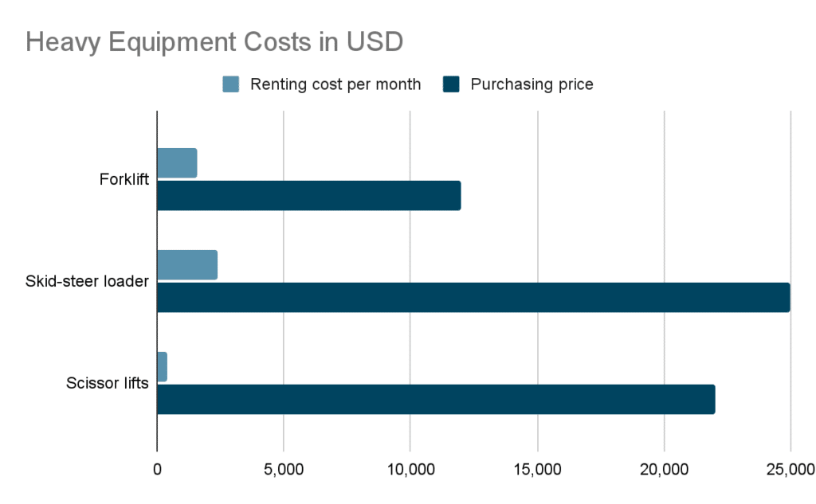Screen dimensions: 816x504
Task: Click the Renting cost per month legend swatch
Action: pos(230,84)
